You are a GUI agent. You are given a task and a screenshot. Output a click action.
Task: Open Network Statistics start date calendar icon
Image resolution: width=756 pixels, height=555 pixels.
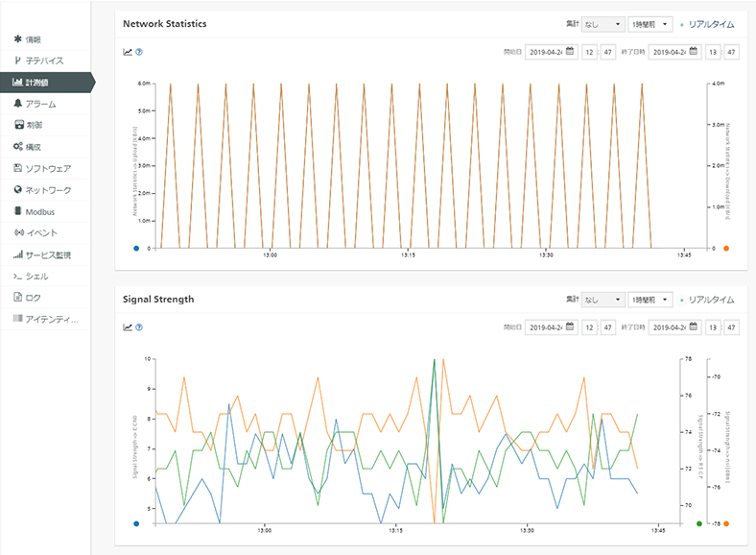(570, 51)
